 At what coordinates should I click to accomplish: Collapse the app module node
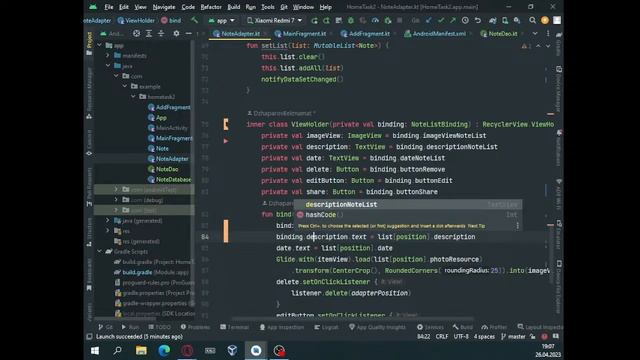click(x=100, y=45)
